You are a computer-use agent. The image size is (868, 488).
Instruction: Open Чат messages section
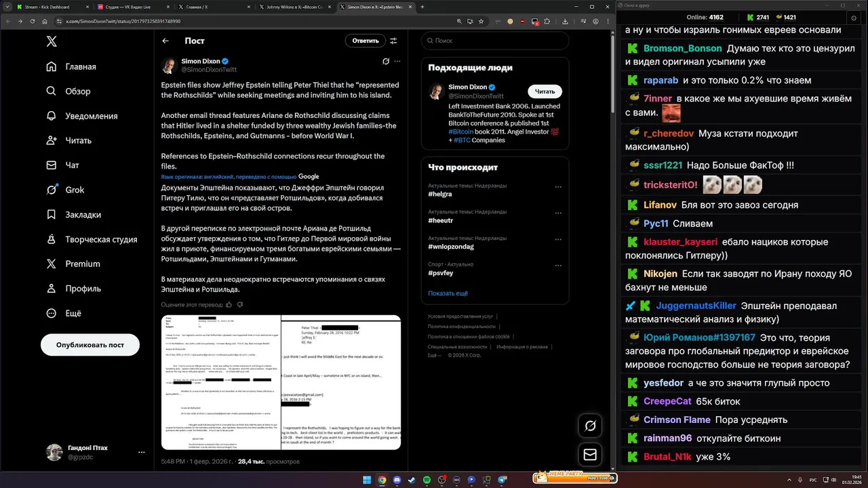click(62, 165)
